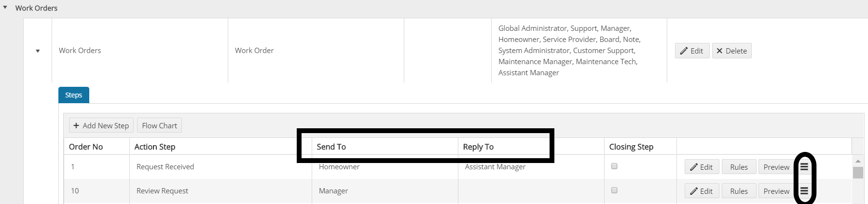Open Rules for Request Received step
Image resolution: width=868 pixels, height=204 pixels.
[x=739, y=167]
